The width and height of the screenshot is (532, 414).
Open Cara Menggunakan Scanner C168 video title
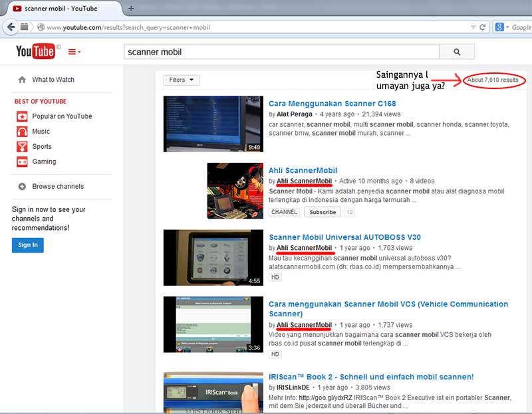332,104
